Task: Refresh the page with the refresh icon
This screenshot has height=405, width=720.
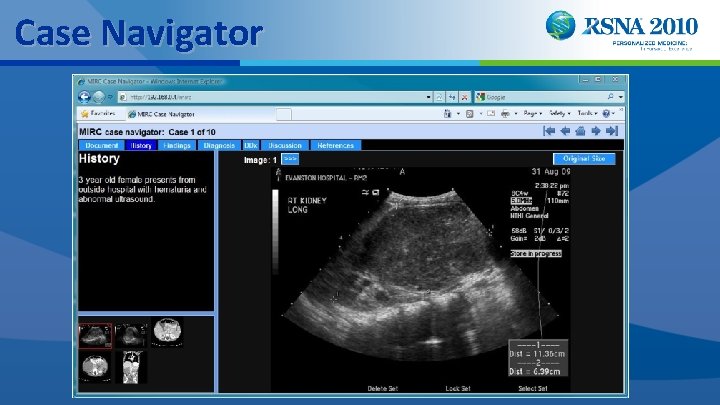Action: click(452, 97)
